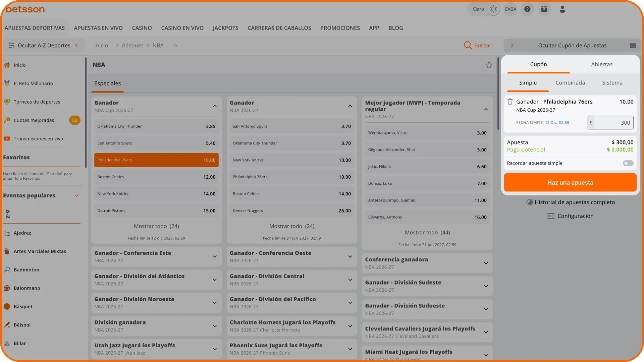Open the PROMOCIONES menu item

(x=340, y=28)
